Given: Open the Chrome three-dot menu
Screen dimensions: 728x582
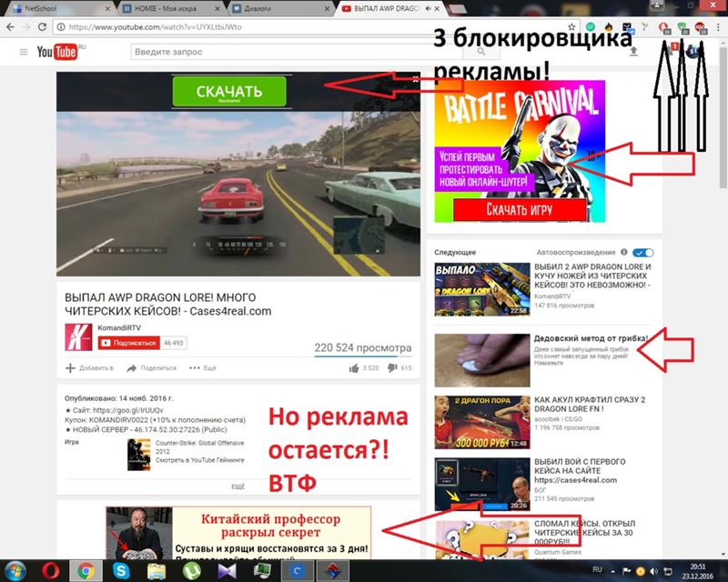Looking at the screenshot, I should 718,27.
